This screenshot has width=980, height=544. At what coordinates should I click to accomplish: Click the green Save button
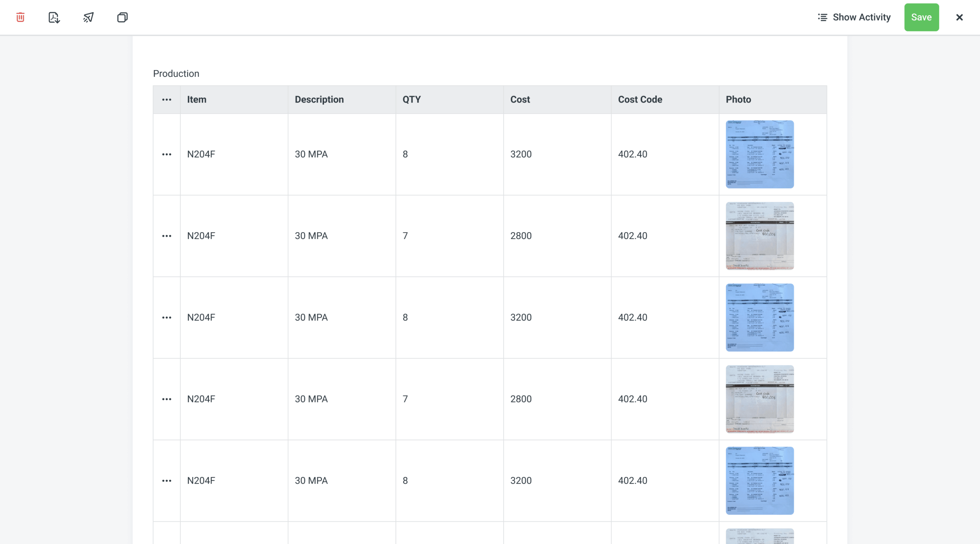(x=921, y=17)
